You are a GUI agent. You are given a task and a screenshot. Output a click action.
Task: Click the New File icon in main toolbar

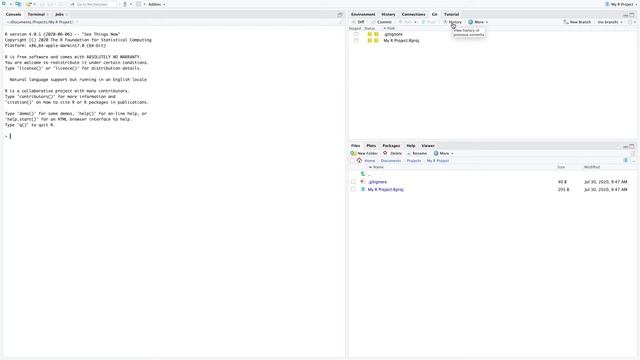click(4, 4)
